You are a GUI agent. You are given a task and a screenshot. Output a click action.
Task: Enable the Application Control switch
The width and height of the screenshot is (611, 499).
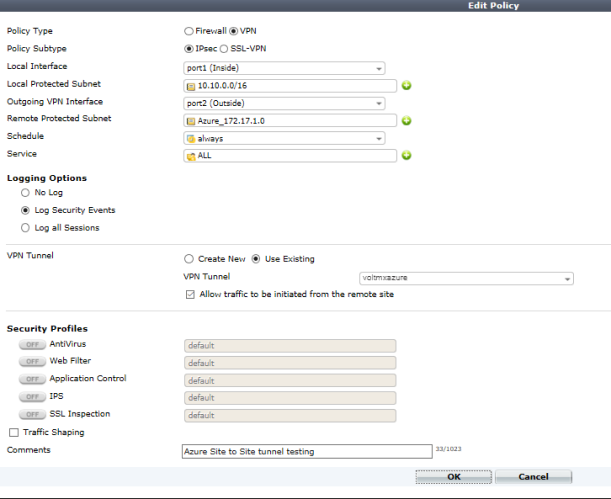coord(31,380)
